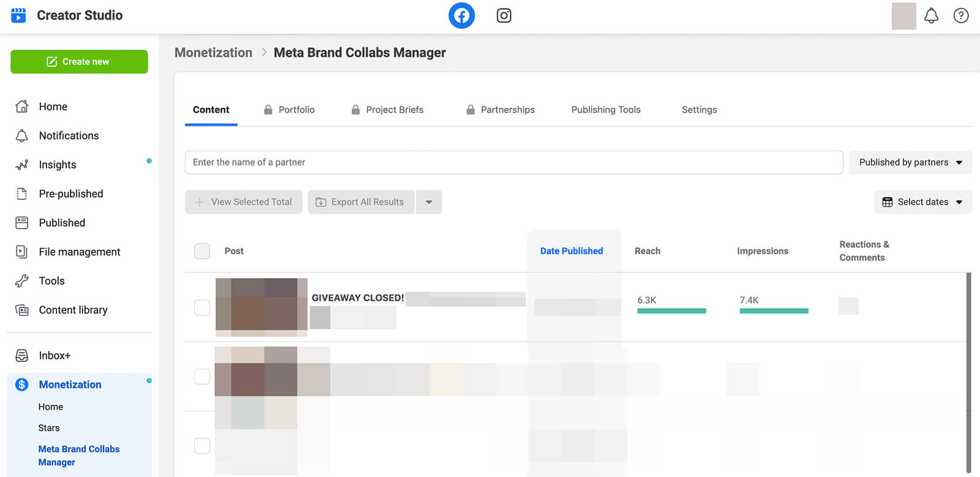Viewport: 980px width, 477px height.
Task: Click the plus icon in View Selected Total
Action: click(200, 202)
